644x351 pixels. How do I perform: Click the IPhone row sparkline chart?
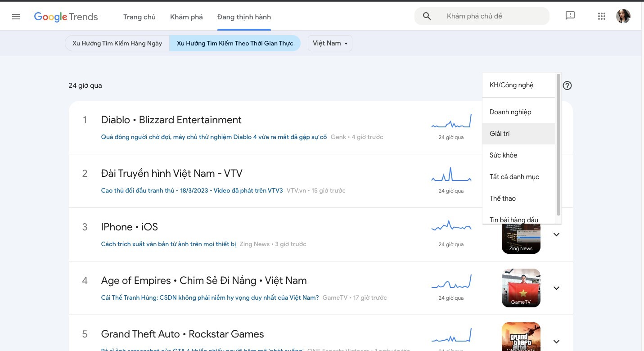click(x=451, y=225)
